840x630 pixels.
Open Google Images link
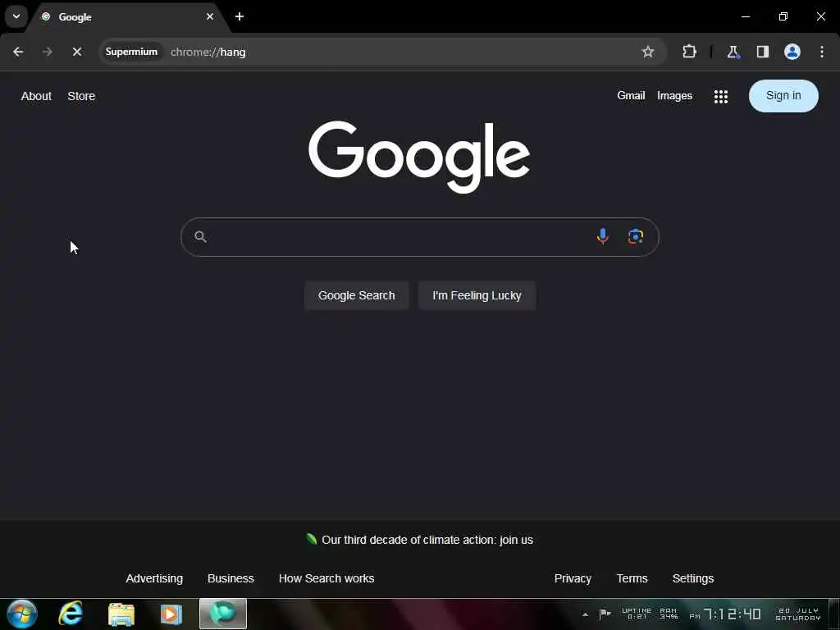(674, 95)
